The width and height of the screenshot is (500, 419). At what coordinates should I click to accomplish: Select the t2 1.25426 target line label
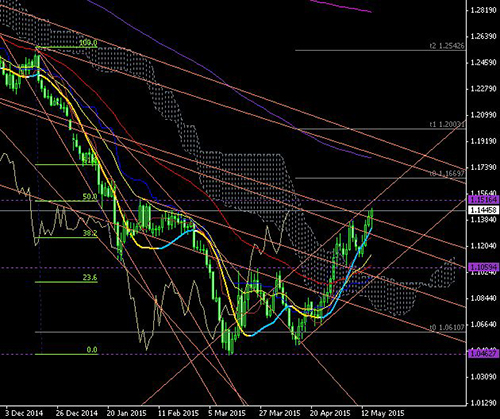pyautogui.click(x=447, y=46)
